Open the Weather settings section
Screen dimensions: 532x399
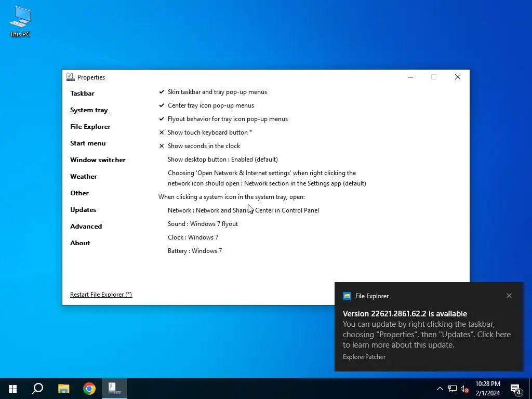(x=84, y=177)
